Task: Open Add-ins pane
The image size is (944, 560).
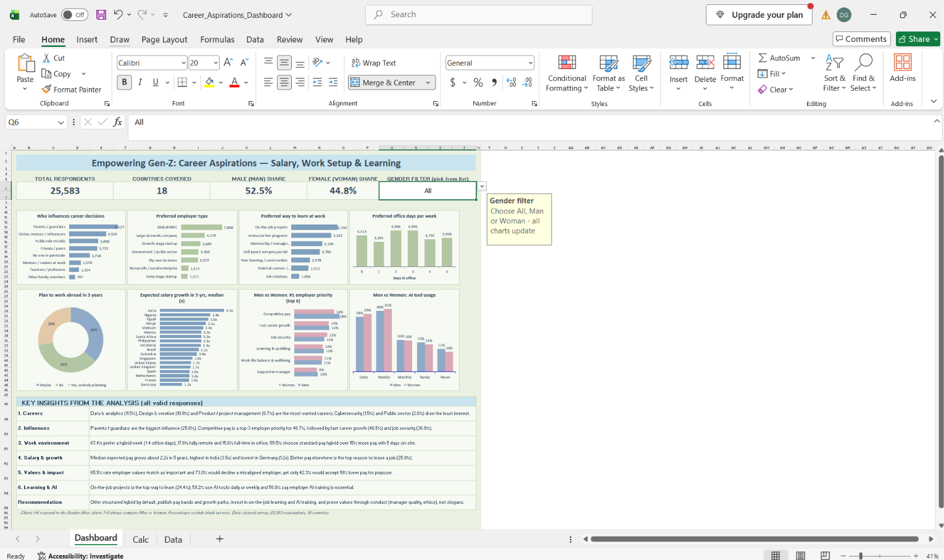Action: pyautogui.click(x=903, y=68)
